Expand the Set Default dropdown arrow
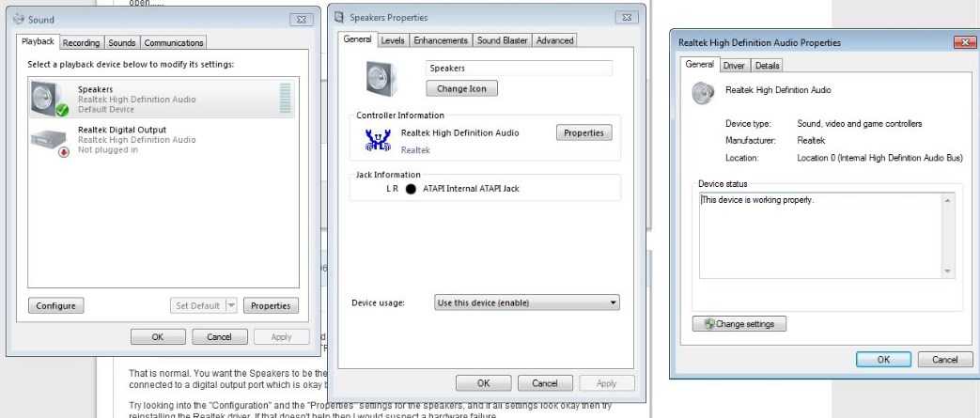Viewport: 980px width, 418px height. pyautogui.click(x=231, y=305)
